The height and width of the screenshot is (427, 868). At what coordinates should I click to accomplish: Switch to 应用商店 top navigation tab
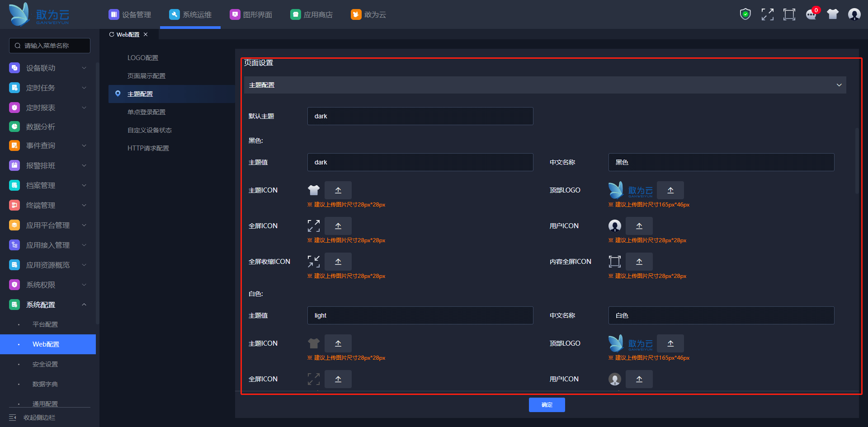coord(311,14)
